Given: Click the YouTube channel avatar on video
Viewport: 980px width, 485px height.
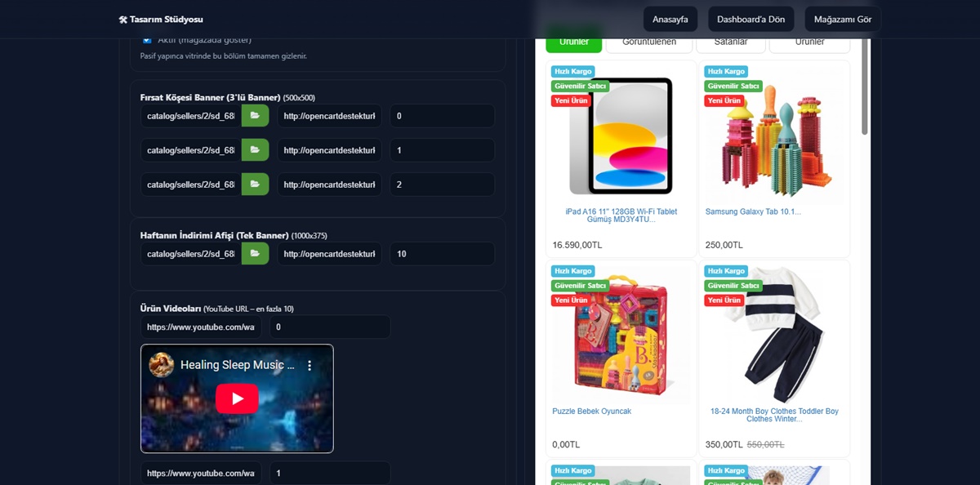Looking at the screenshot, I should point(162,365).
